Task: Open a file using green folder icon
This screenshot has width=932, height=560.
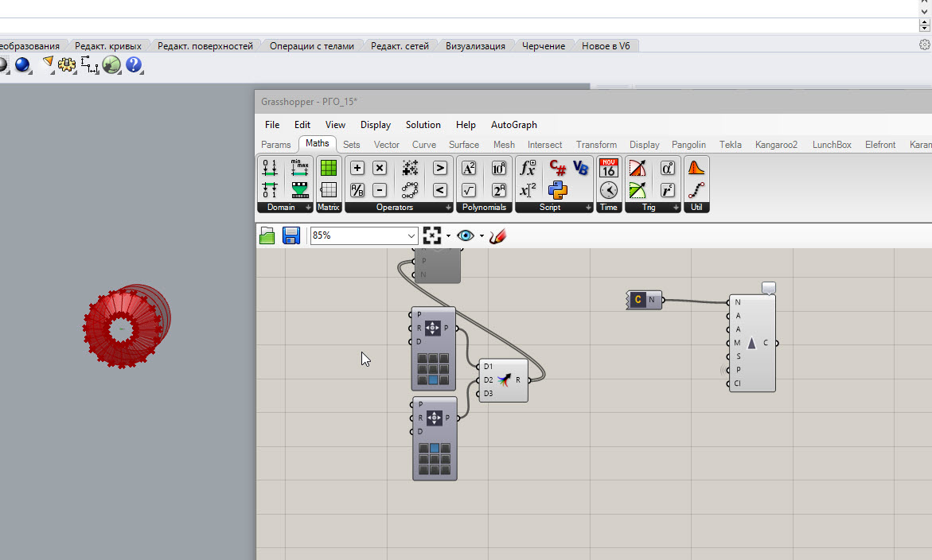Action: click(x=267, y=235)
